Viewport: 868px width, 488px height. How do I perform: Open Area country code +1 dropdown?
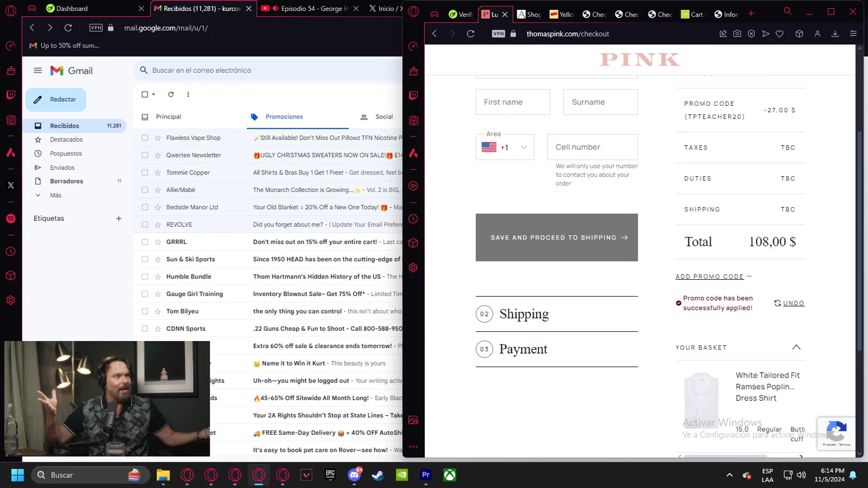pos(505,147)
